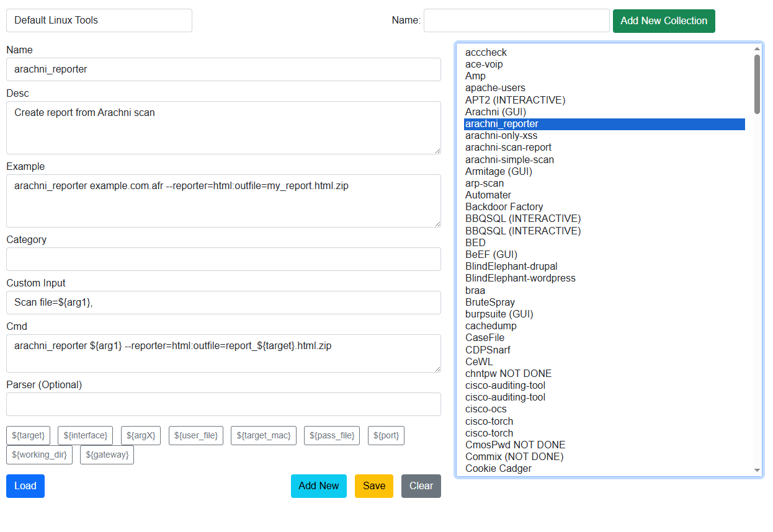Viewport: 773px width, 532px height.
Task: Choose Backdoor Factory from the list
Action: coord(504,206)
